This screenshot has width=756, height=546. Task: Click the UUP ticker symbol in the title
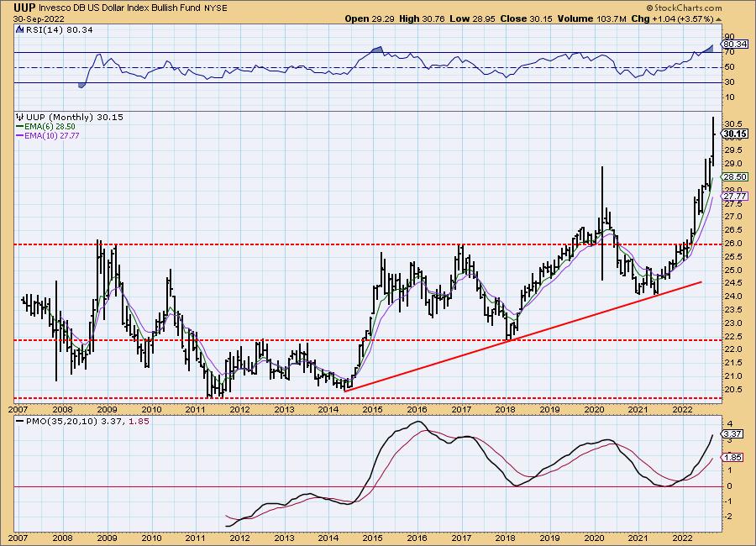[x=24, y=8]
